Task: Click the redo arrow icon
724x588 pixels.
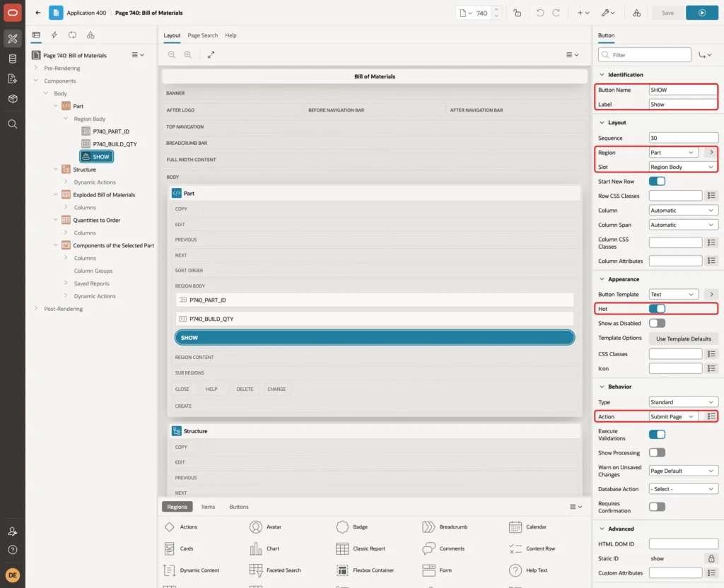Action: (x=556, y=13)
